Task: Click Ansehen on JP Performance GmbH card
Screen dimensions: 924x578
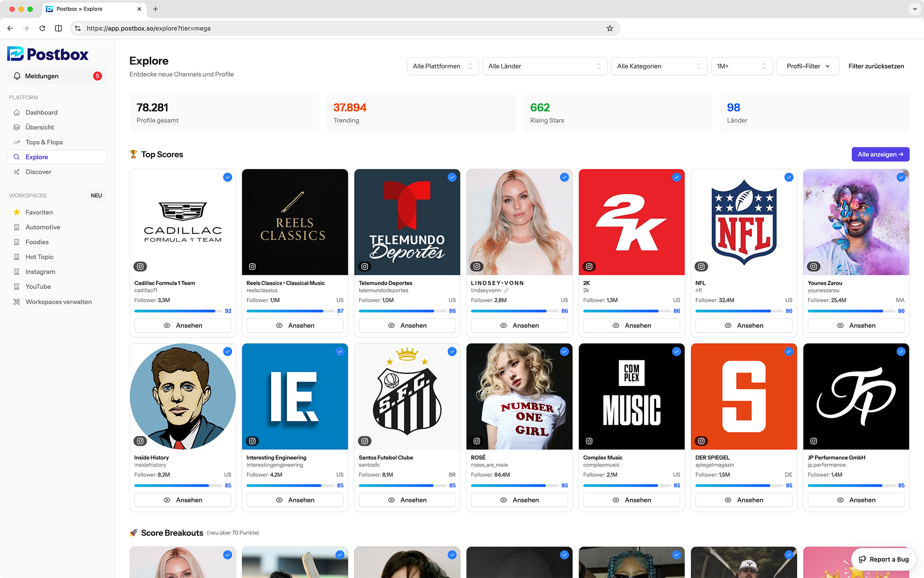Action: coord(856,500)
